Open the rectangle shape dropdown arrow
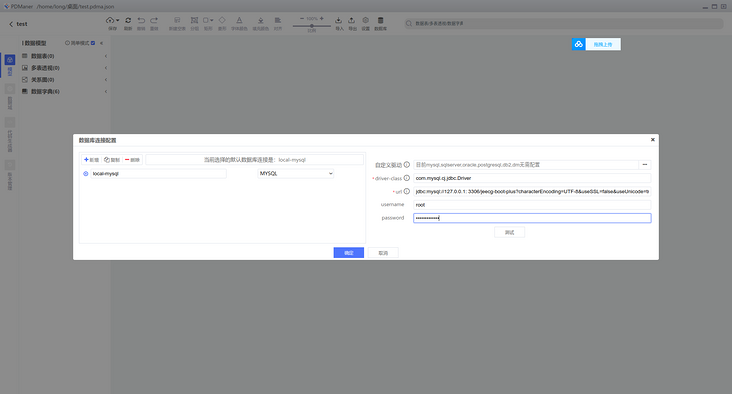 (x=211, y=21)
